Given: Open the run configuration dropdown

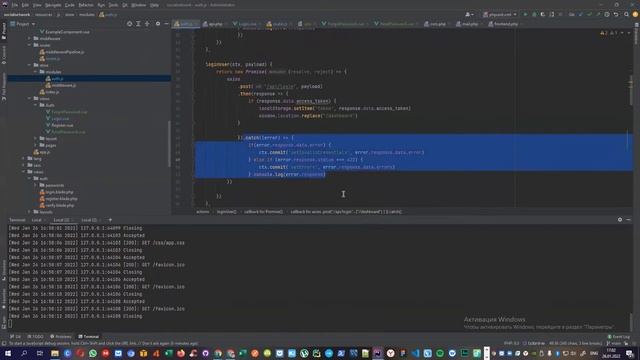Looking at the screenshot, I should pos(500,14).
